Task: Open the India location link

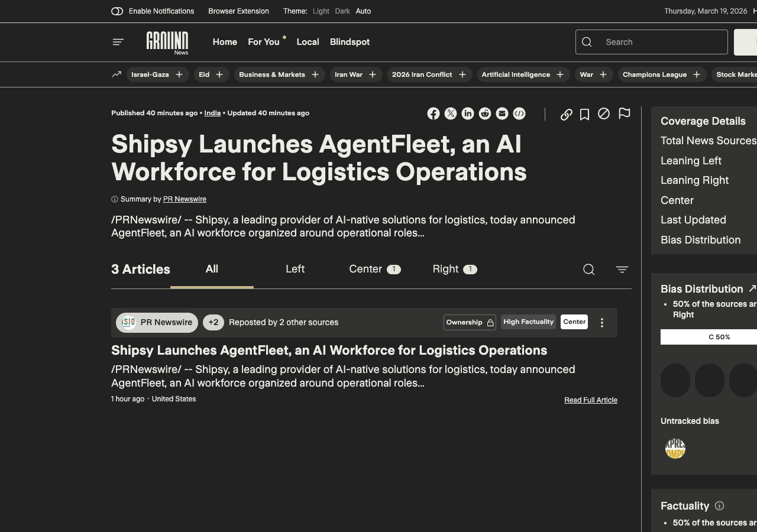Action: coord(212,113)
